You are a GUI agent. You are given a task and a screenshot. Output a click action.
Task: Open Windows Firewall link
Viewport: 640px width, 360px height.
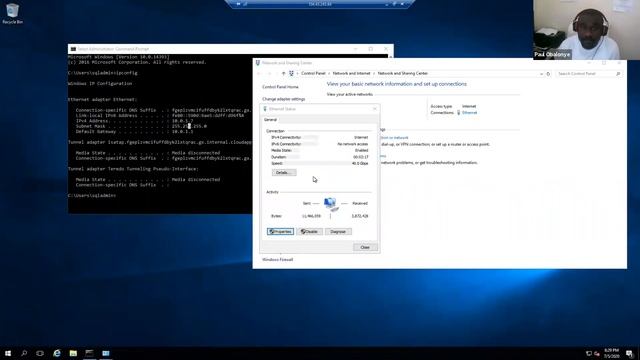278,260
